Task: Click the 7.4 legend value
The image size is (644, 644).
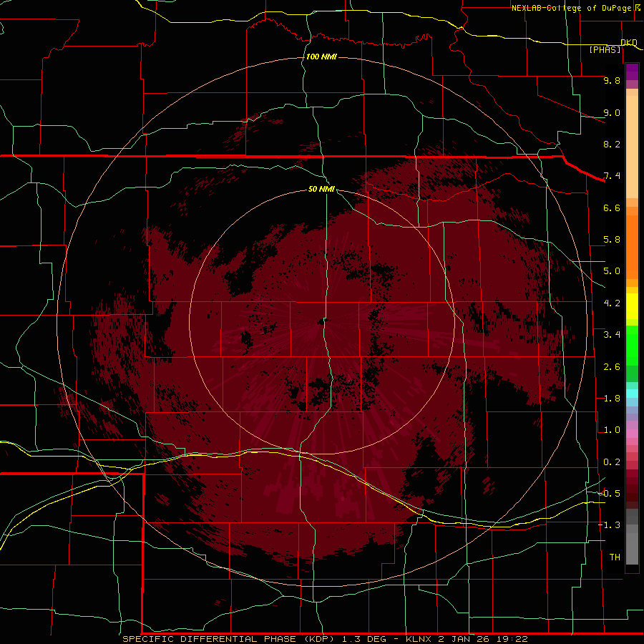Action: [612, 176]
